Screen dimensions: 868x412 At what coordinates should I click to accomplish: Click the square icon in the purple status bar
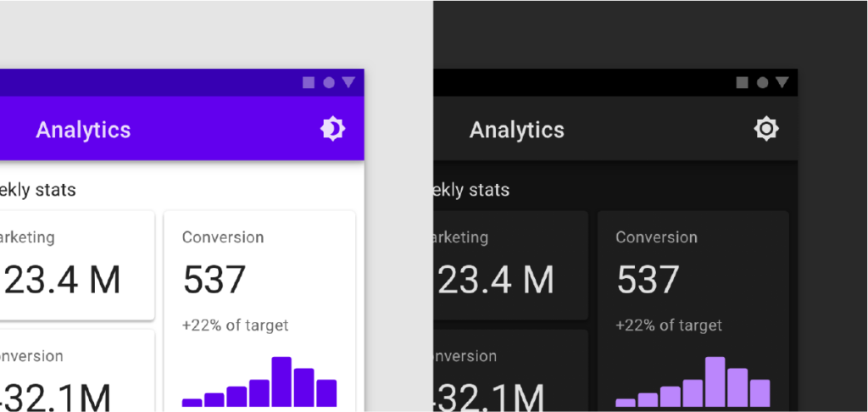pyautogui.click(x=309, y=82)
